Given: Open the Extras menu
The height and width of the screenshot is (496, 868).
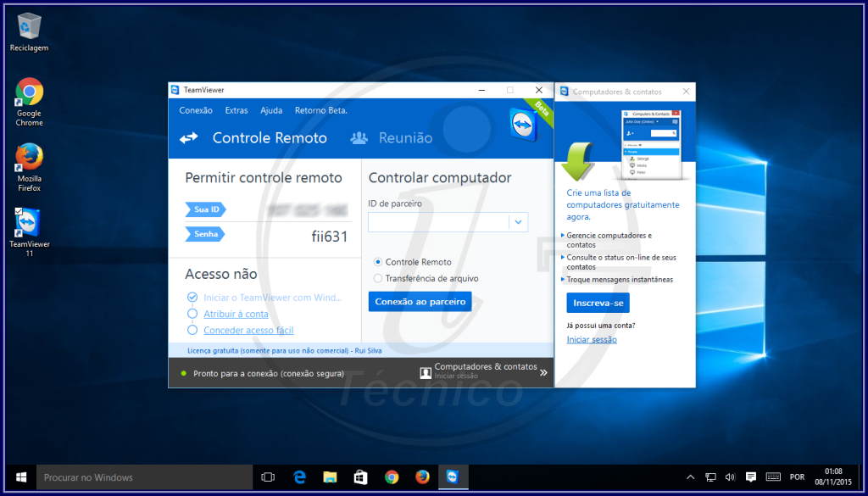Looking at the screenshot, I should click(236, 110).
